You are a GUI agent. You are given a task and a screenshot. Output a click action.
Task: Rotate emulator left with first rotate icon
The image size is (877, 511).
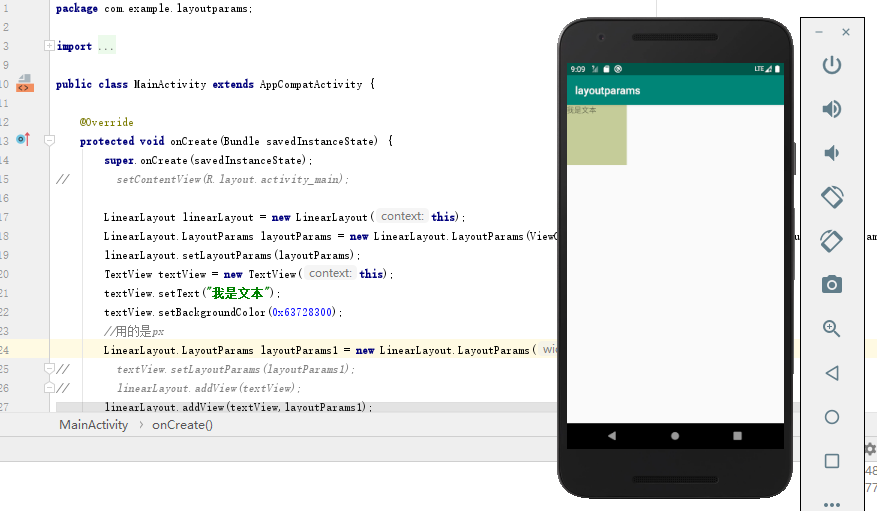(x=832, y=197)
